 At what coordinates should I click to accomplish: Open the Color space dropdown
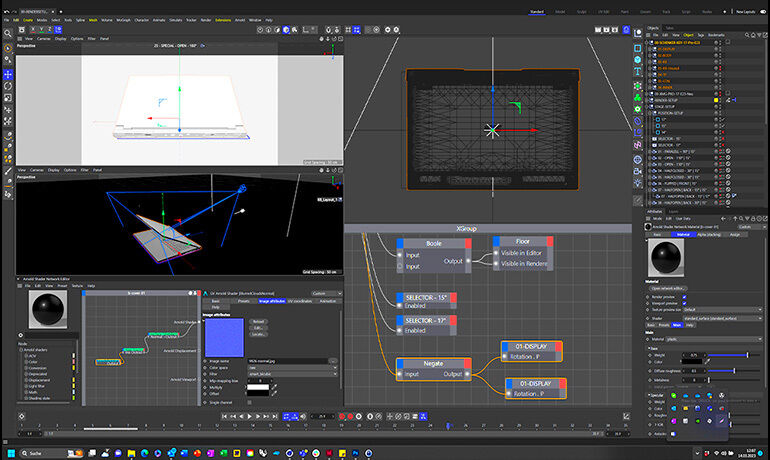coord(290,368)
